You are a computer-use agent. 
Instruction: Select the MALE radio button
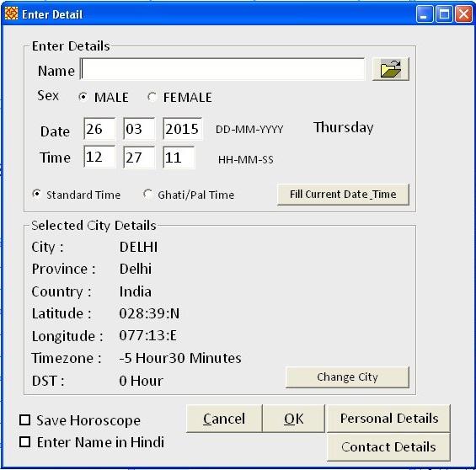[x=83, y=97]
